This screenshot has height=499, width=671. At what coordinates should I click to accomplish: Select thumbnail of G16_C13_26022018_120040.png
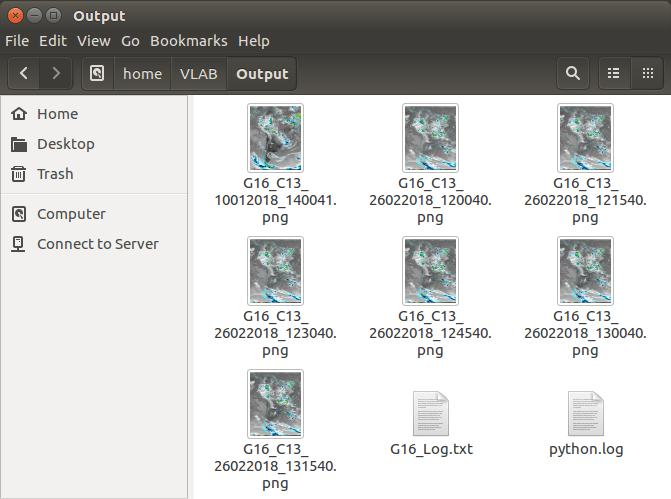(430, 138)
